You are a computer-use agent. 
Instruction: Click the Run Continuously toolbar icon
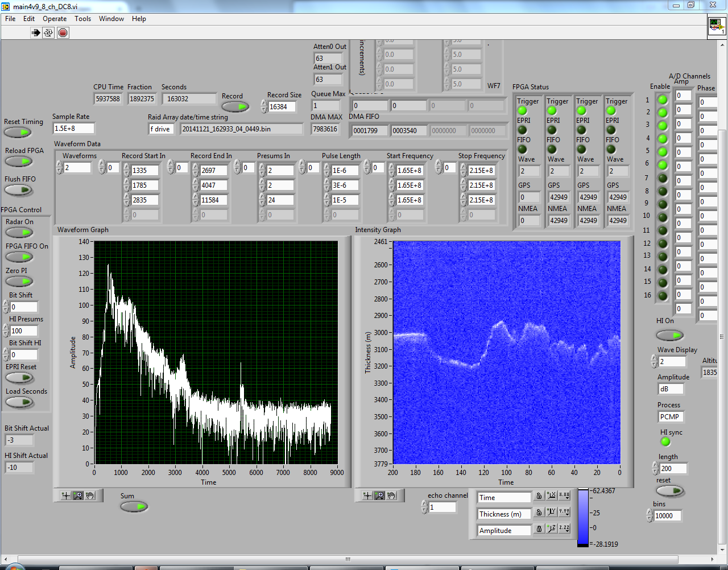point(49,33)
